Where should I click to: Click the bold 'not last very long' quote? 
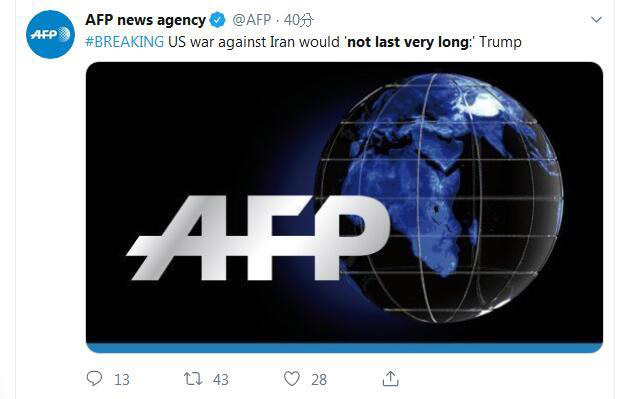(408, 42)
